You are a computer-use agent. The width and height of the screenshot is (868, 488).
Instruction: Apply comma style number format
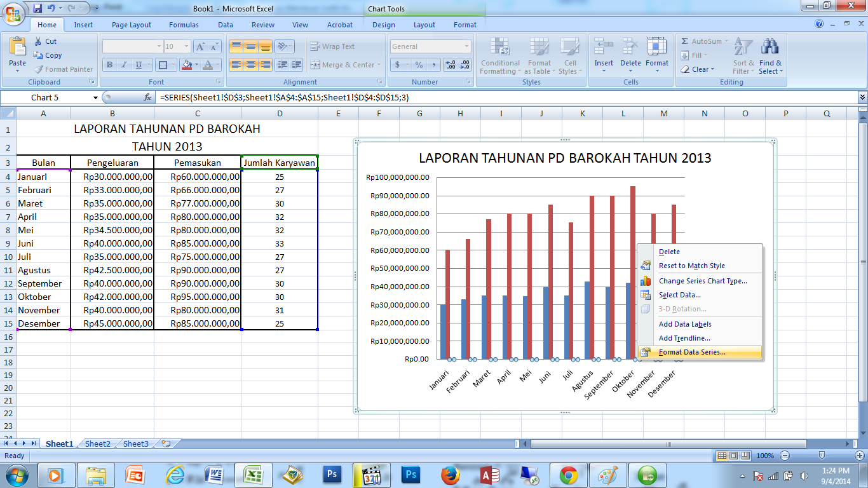(x=434, y=65)
